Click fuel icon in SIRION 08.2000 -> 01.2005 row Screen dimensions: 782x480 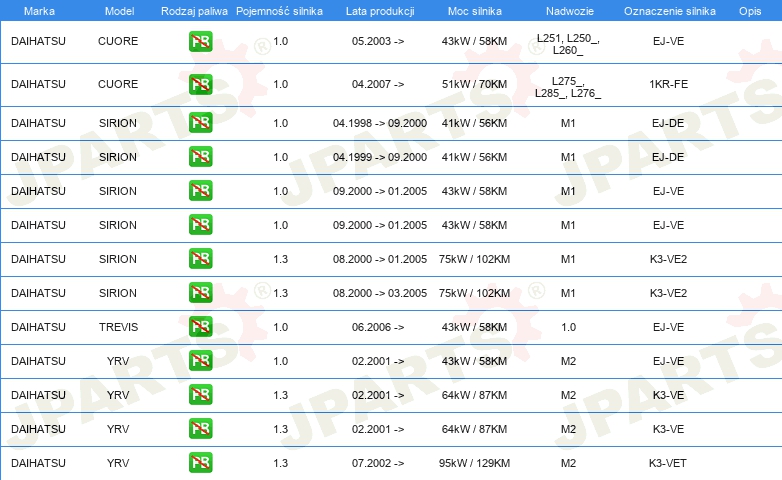tap(200, 259)
